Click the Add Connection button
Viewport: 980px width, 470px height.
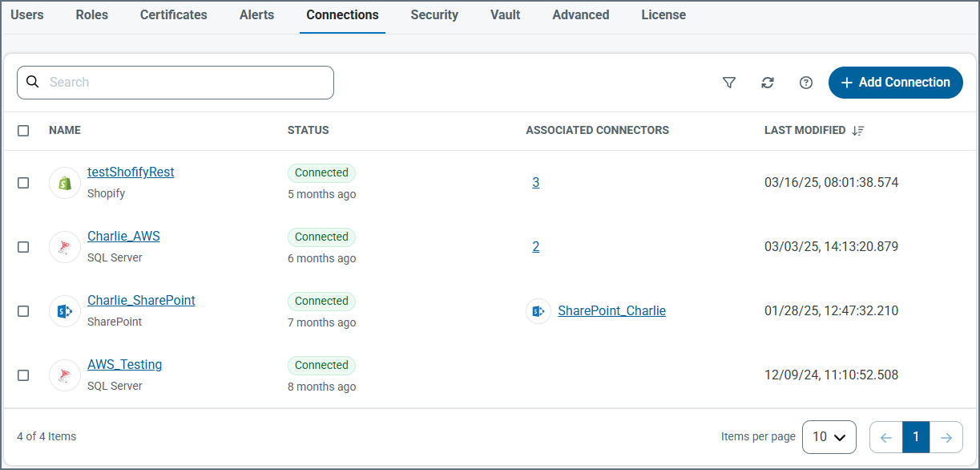895,83
